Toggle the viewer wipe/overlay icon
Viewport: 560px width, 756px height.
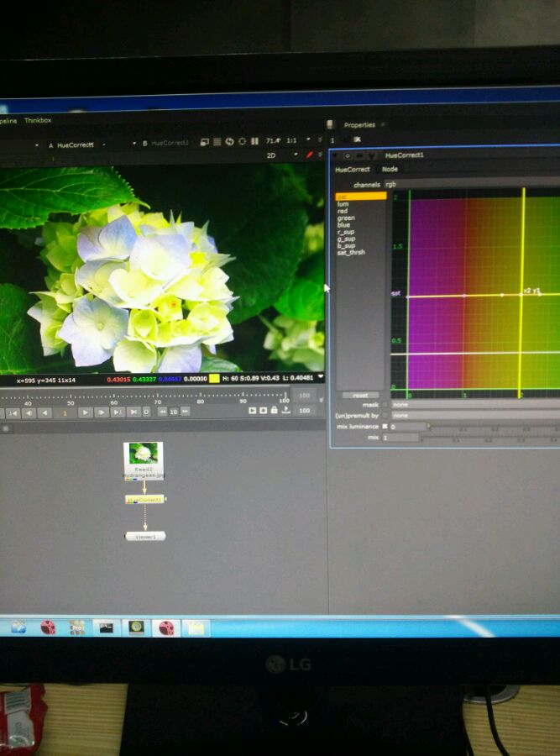click(204, 142)
